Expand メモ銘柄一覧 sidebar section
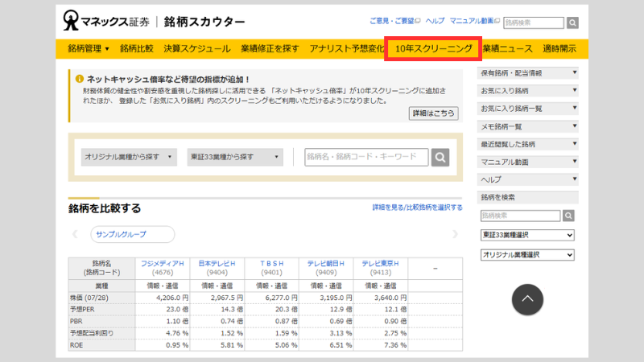Viewport: 644px width, 362px height. click(528, 126)
